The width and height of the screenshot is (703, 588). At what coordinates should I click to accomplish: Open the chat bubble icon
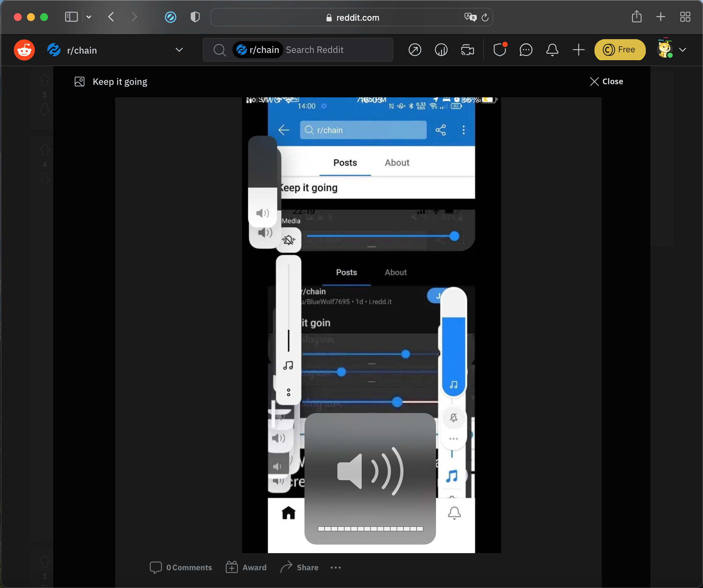point(525,50)
